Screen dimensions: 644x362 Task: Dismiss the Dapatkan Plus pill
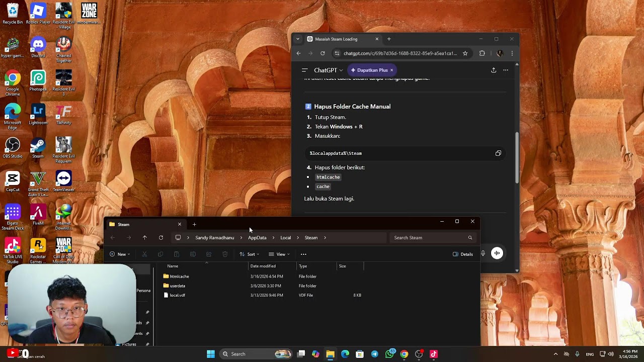pyautogui.click(x=391, y=70)
